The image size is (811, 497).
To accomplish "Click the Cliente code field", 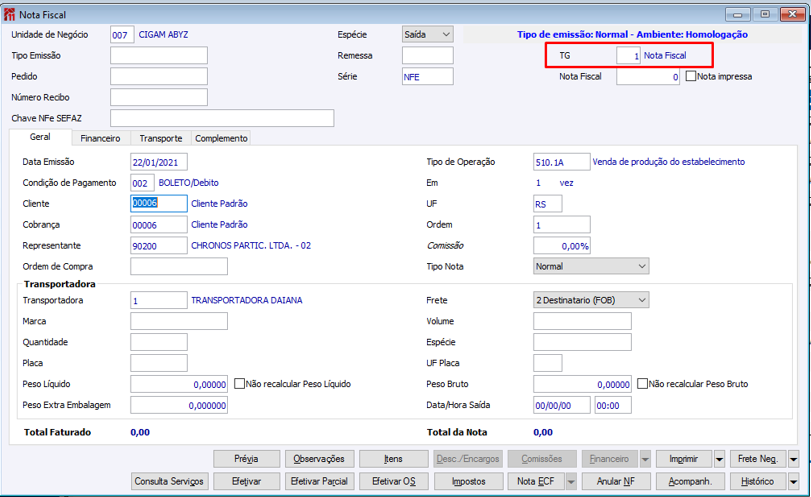I will (159, 203).
